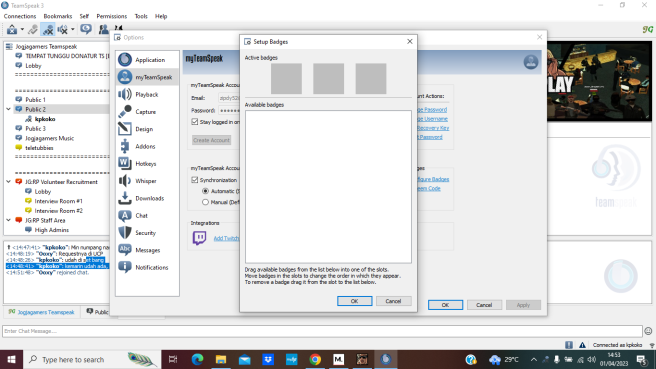
Task: Open Addons settings in Options sidebar
Action: pyautogui.click(x=147, y=146)
